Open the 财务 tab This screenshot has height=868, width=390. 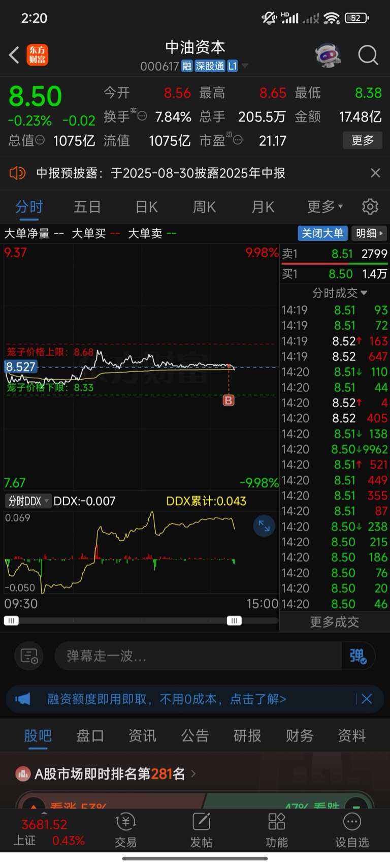(x=300, y=735)
